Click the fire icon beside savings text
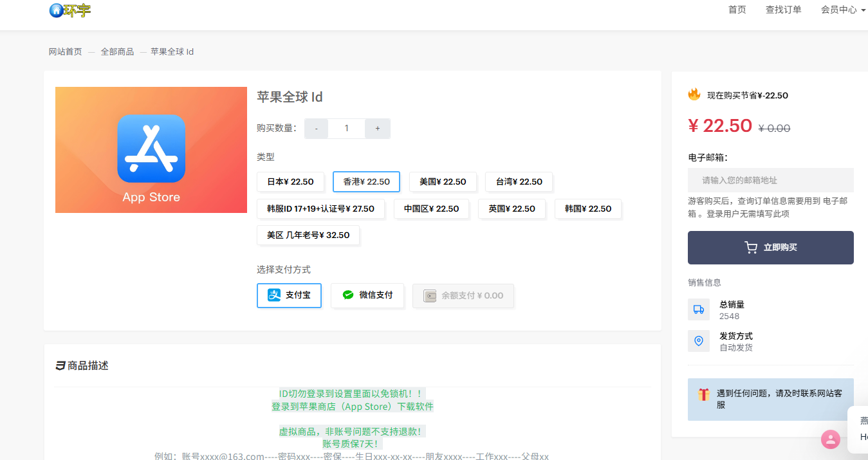 tap(694, 95)
